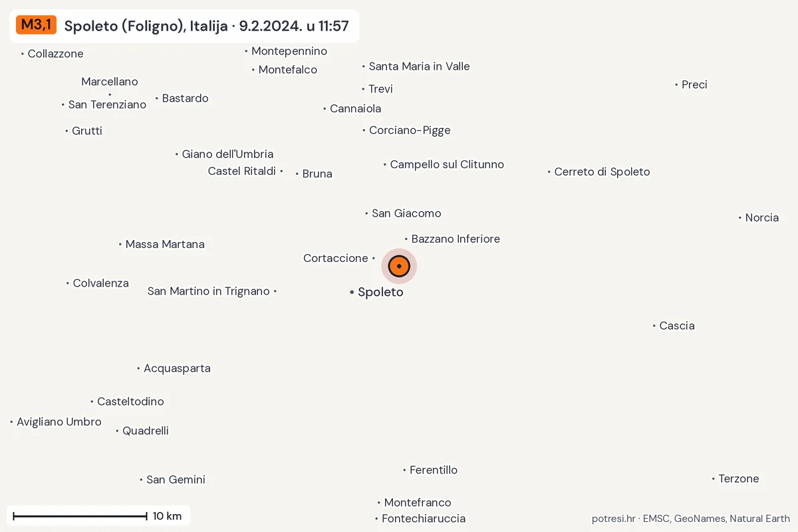798x532 pixels.
Task: Click the Acquasparta label
Action: 177,368
